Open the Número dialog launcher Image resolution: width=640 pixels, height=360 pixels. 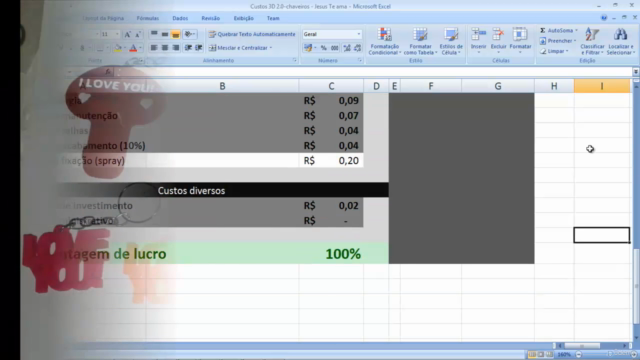360,60
